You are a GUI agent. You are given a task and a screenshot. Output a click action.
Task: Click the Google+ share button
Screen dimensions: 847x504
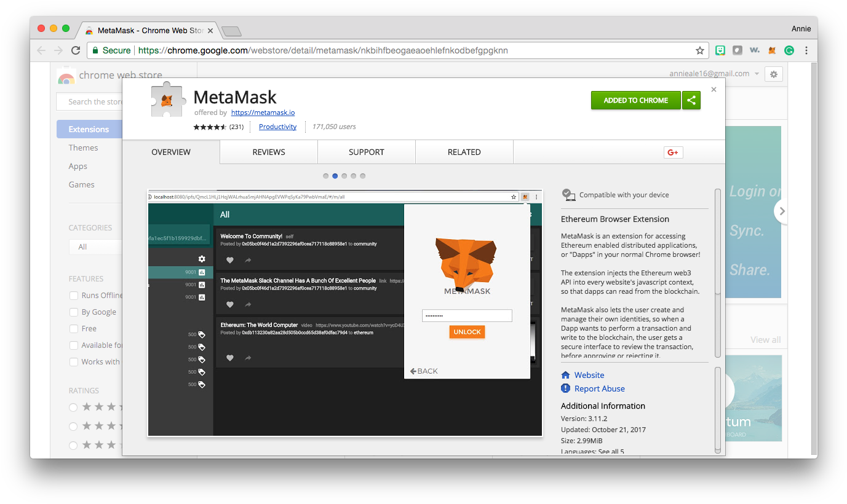pyautogui.click(x=673, y=152)
